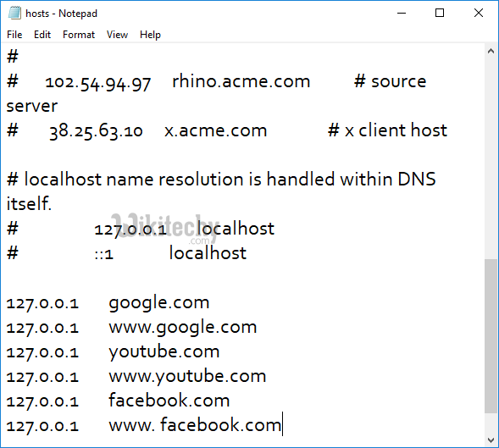Click the IP address '102.54.94.97'
499x448 pixels.
pyautogui.click(x=98, y=83)
